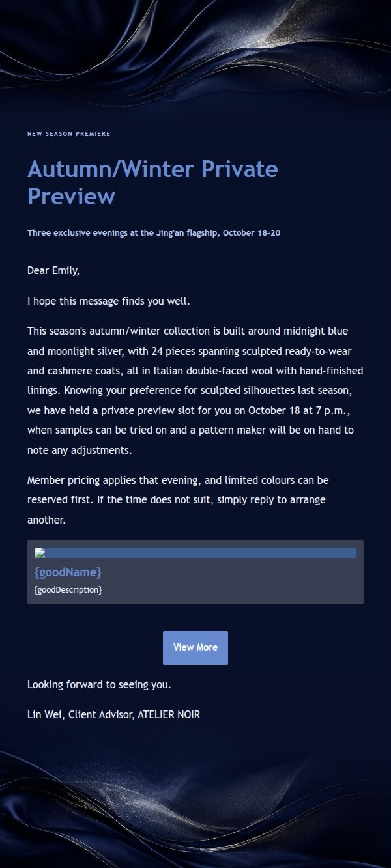Click the Dear Emily greeting

53,271
